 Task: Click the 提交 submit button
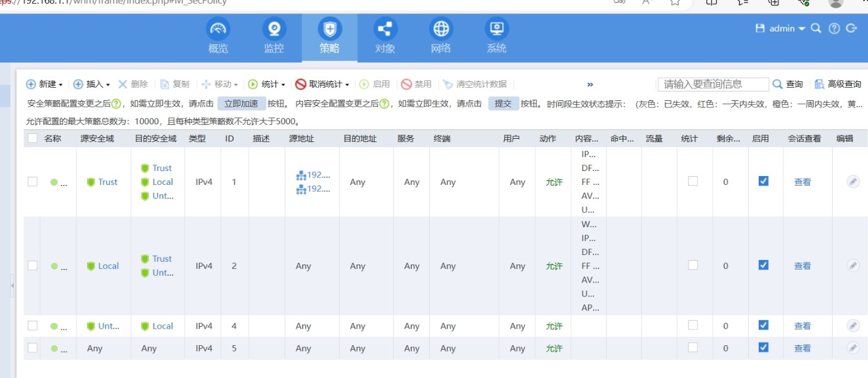point(503,104)
